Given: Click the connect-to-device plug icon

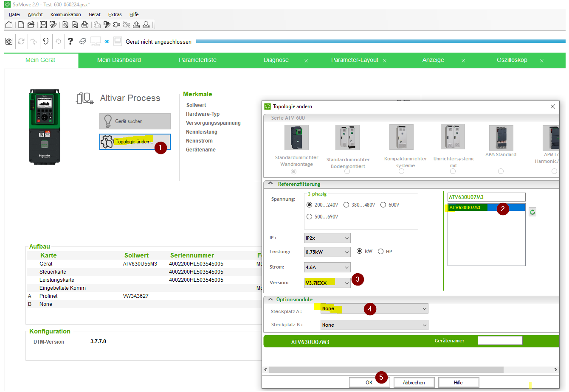Looking at the screenshot, I should pyautogui.click(x=117, y=25).
